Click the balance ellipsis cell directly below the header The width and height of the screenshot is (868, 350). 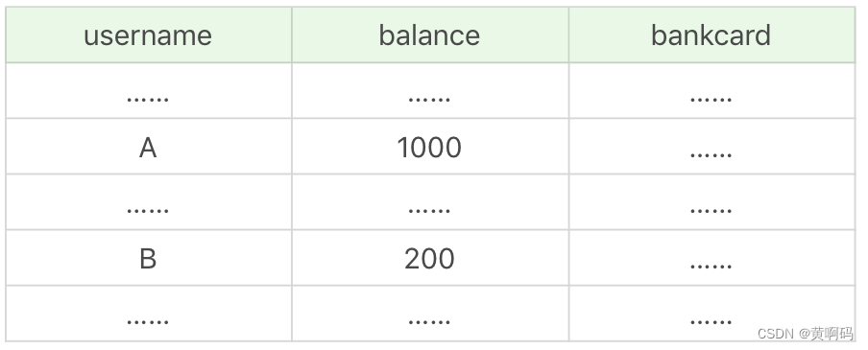tap(430, 91)
